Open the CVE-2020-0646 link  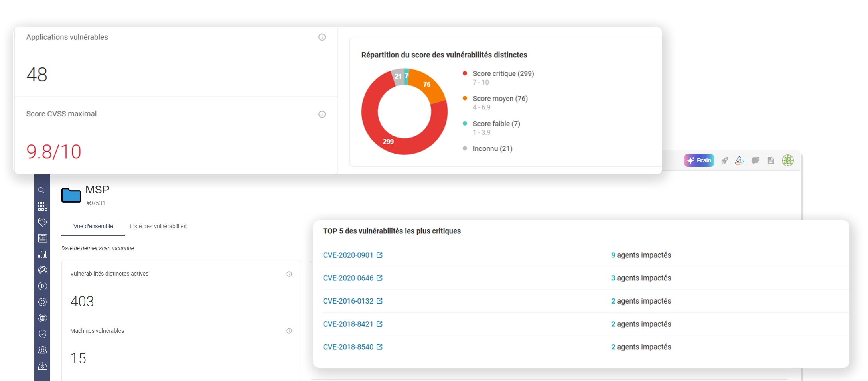tap(348, 278)
